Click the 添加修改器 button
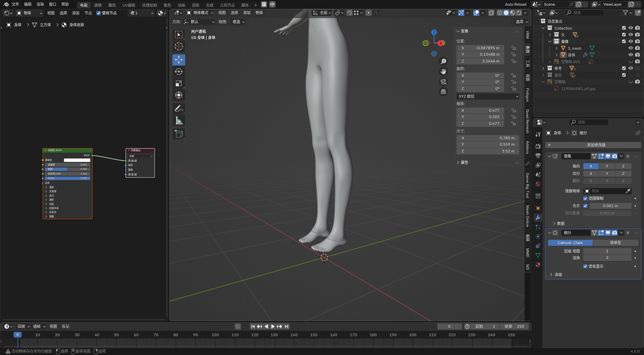 tap(596, 145)
